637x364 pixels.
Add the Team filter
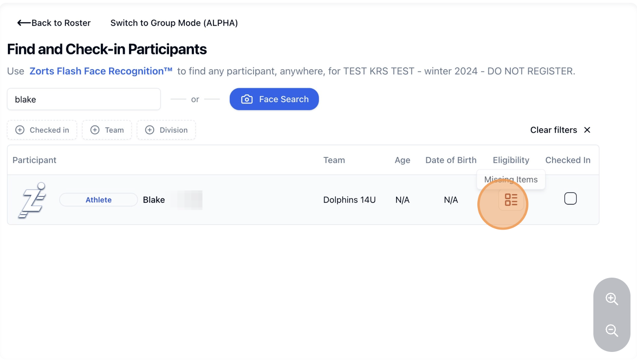107,130
